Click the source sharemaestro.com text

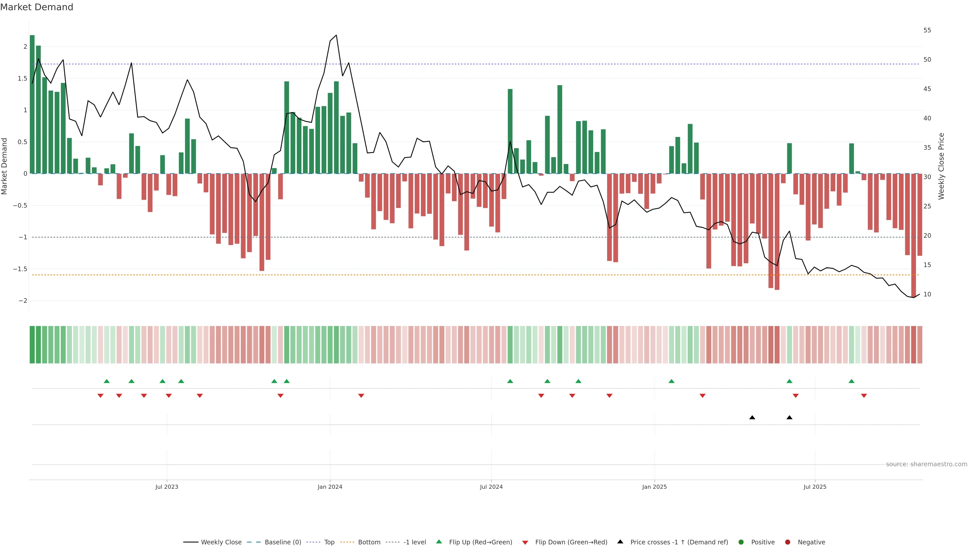926,464
